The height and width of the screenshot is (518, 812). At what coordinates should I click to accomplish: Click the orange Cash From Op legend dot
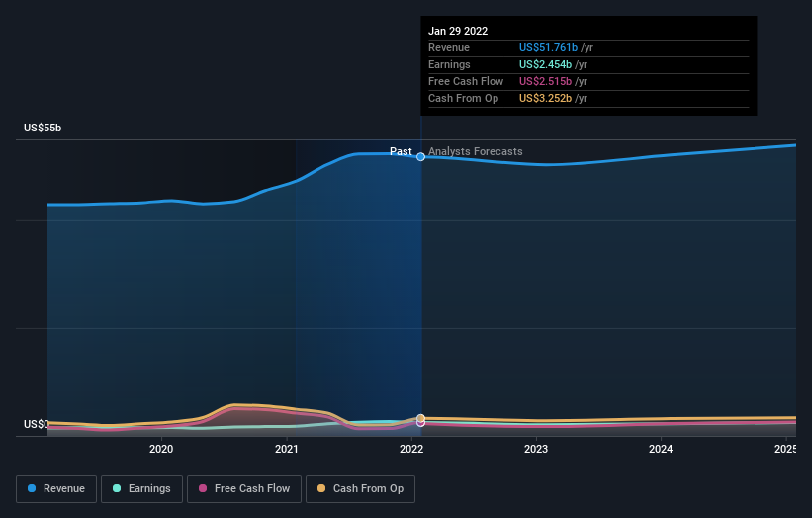click(x=321, y=488)
